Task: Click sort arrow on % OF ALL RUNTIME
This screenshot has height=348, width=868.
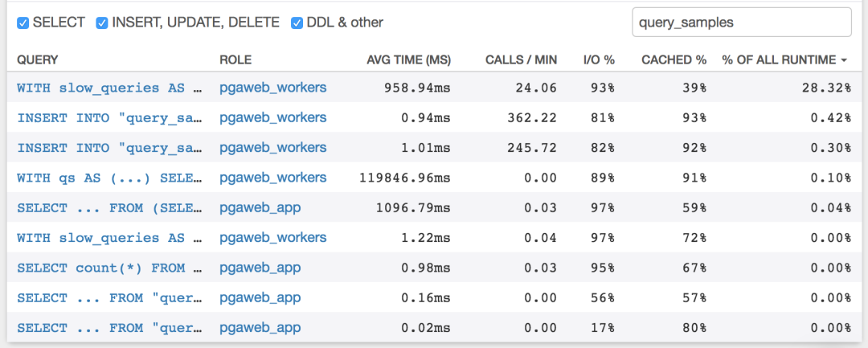Action: (845, 60)
